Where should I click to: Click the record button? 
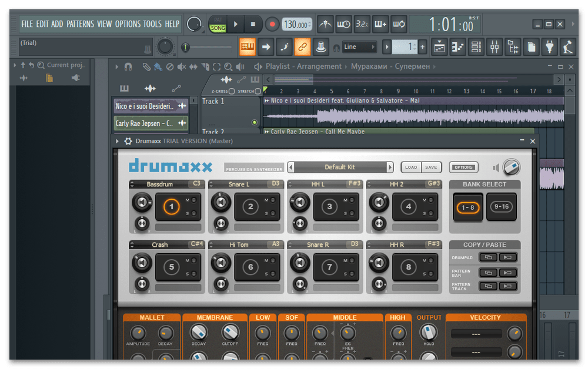[272, 25]
